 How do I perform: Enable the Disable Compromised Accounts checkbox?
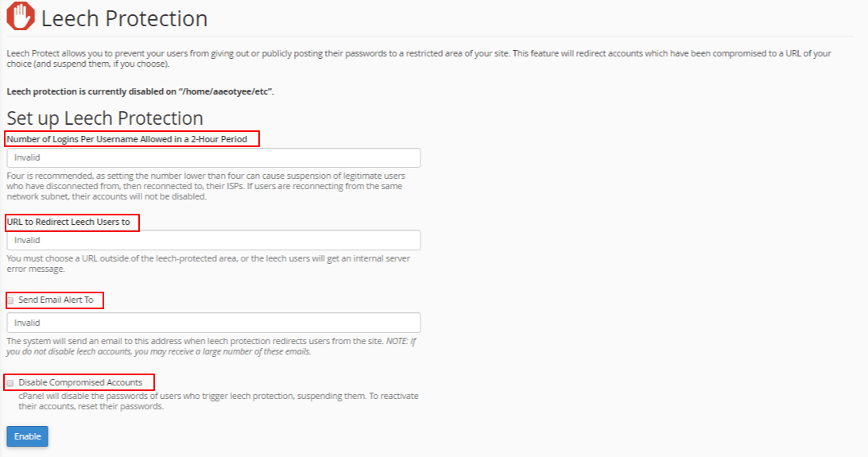click(10, 383)
